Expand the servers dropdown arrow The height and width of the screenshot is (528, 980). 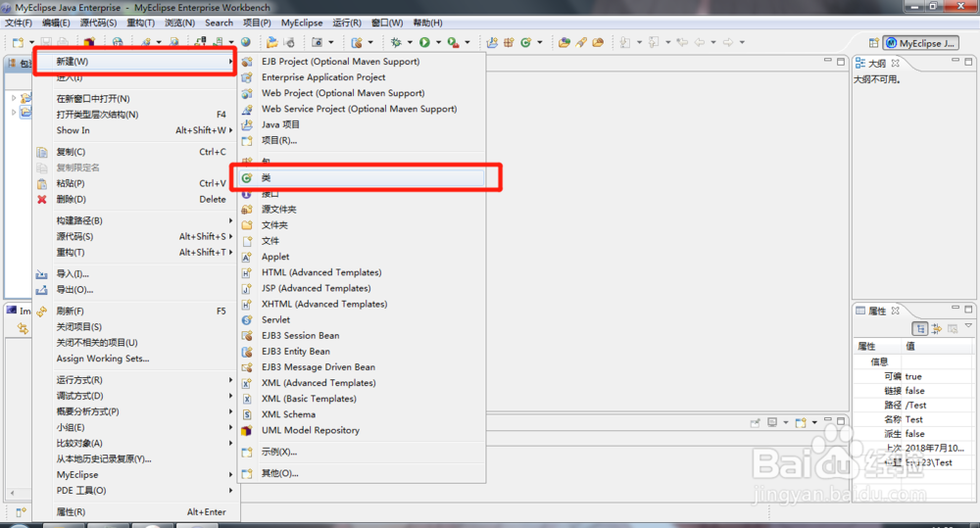[x=231, y=42]
